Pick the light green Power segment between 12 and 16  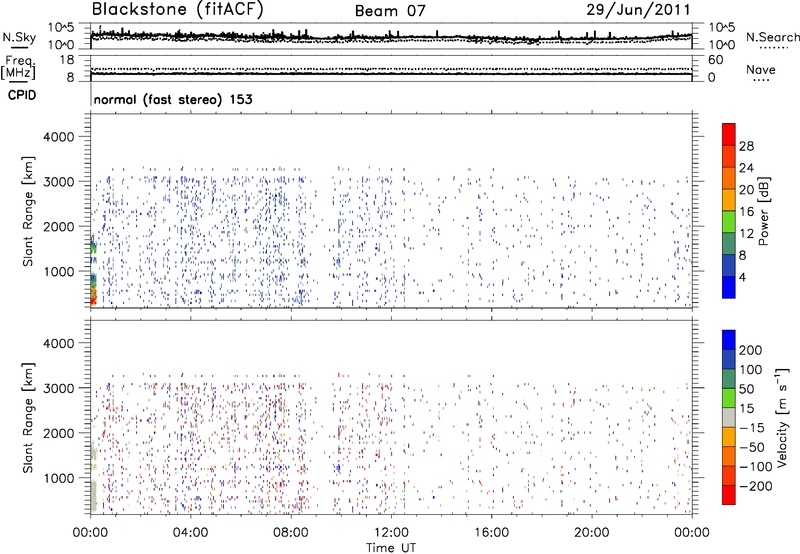coord(729,222)
